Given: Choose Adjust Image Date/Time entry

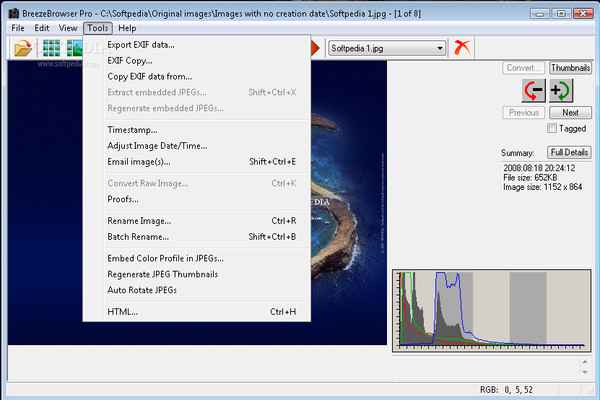Looking at the screenshot, I should pos(196,146).
